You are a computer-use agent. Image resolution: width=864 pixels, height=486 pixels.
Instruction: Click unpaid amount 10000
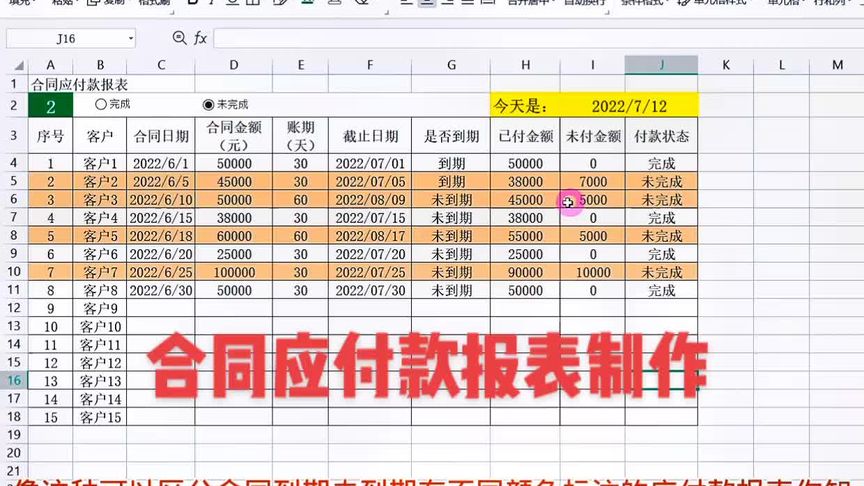pos(593,273)
